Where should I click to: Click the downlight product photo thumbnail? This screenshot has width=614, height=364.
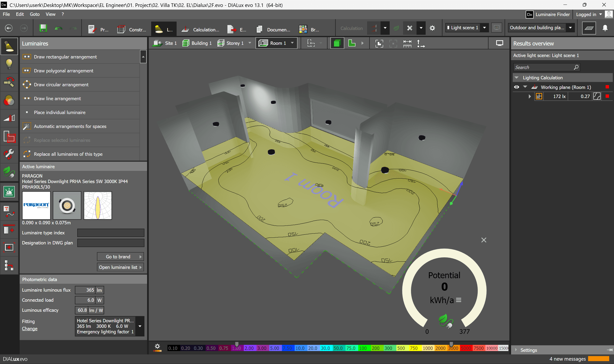67,205
